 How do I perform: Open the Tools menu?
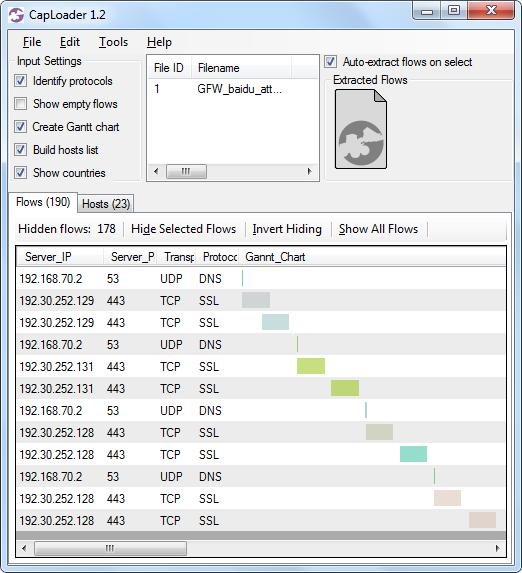113,42
